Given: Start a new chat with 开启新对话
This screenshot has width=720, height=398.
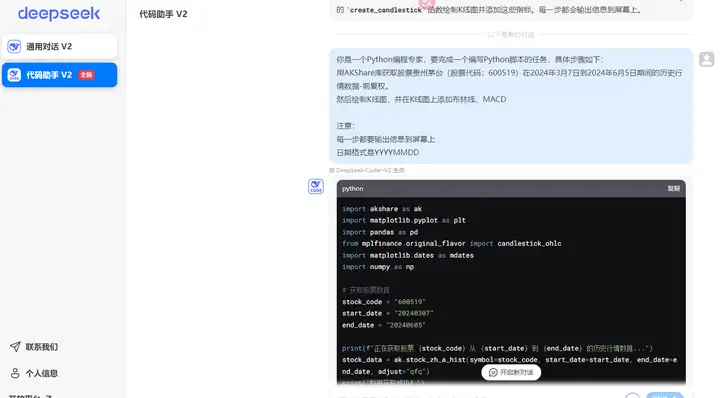Looking at the screenshot, I should (511, 372).
